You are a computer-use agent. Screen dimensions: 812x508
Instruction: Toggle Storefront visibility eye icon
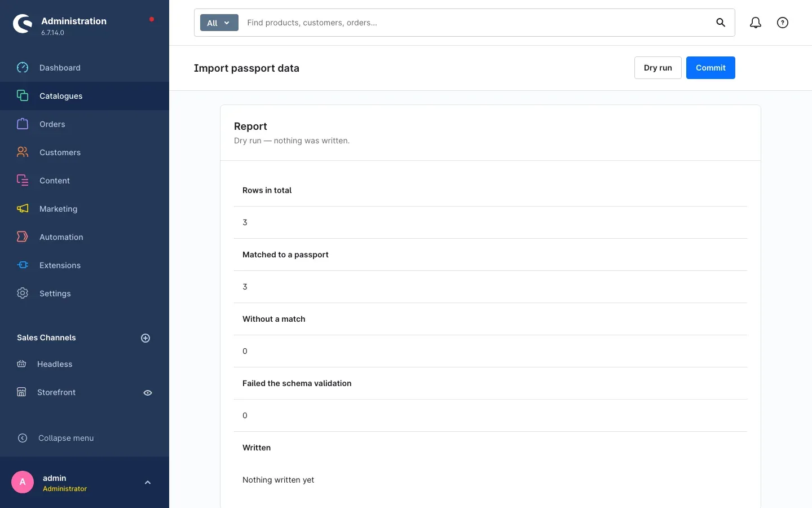(x=148, y=393)
